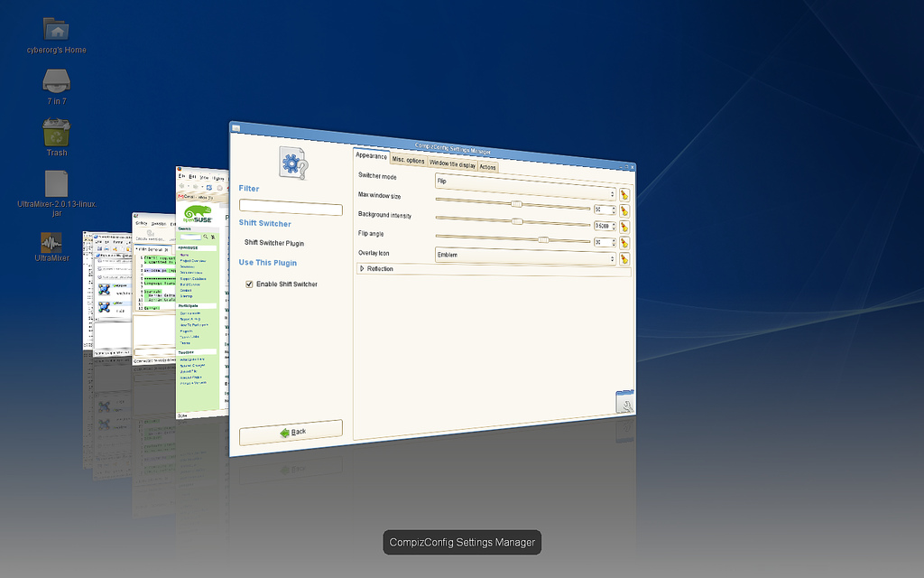924x578 pixels.
Task: Open the Trash desktop icon
Action: (x=57, y=134)
